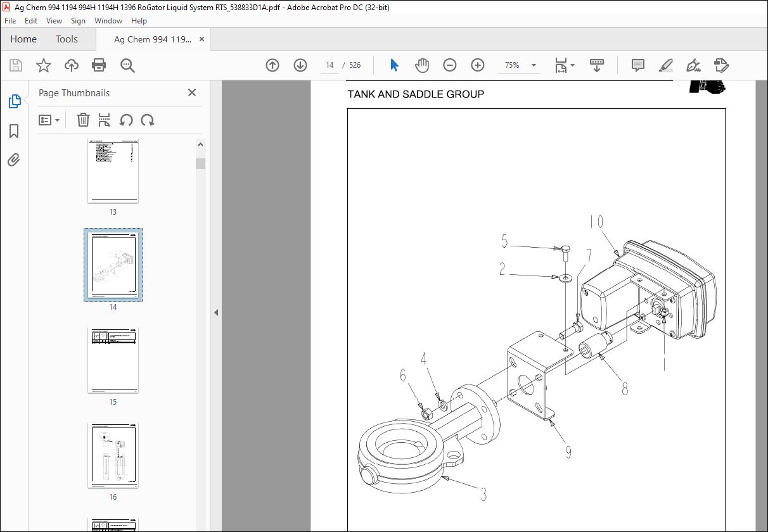This screenshot has height=532, width=768.
Task: Click the page number input field
Action: (330, 65)
